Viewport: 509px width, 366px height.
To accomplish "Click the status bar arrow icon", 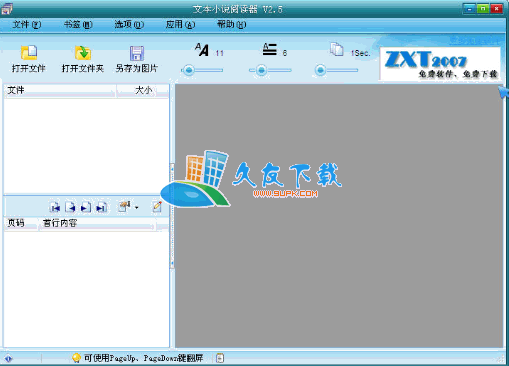I will click(8, 359).
